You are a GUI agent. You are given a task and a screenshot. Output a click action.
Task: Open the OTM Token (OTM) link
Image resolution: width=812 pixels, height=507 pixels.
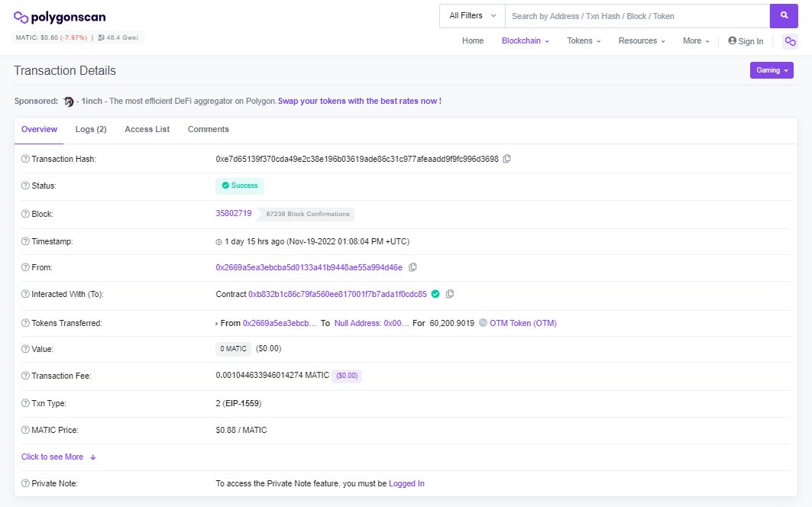[523, 323]
